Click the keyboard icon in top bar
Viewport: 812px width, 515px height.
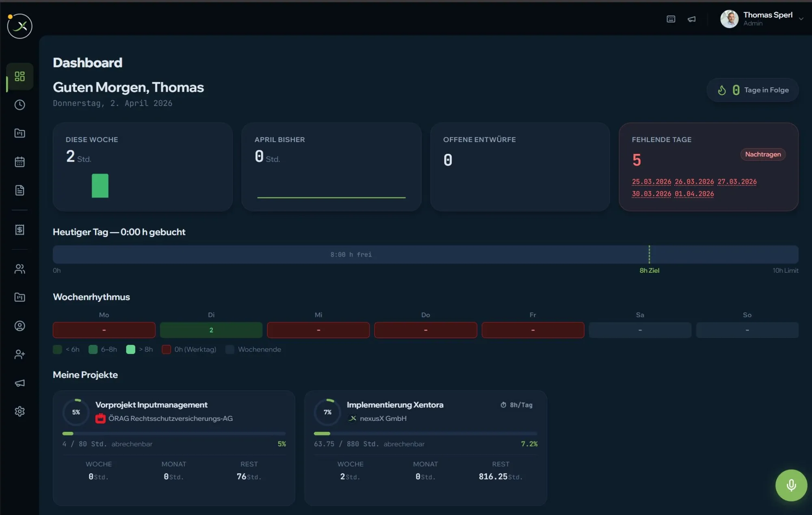[x=671, y=19]
